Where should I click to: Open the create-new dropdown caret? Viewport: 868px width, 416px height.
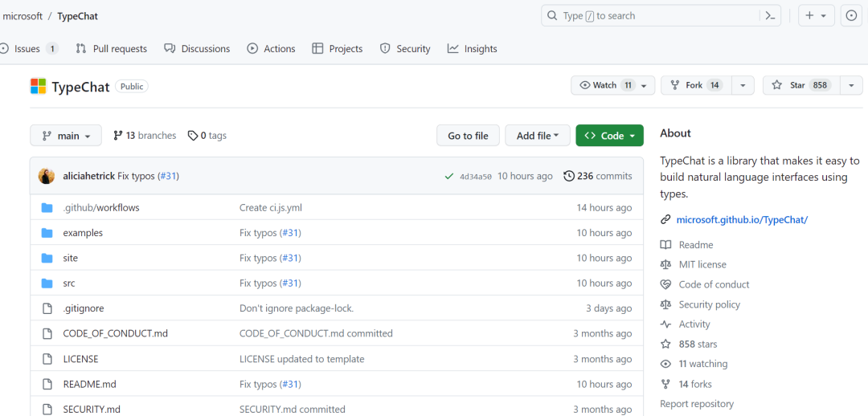[x=823, y=16]
